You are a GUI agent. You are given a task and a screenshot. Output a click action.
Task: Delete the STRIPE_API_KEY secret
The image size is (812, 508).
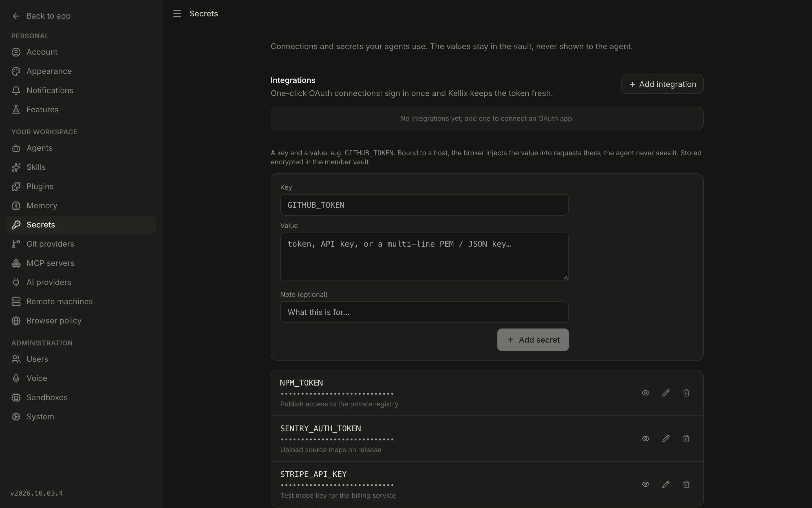click(x=686, y=484)
